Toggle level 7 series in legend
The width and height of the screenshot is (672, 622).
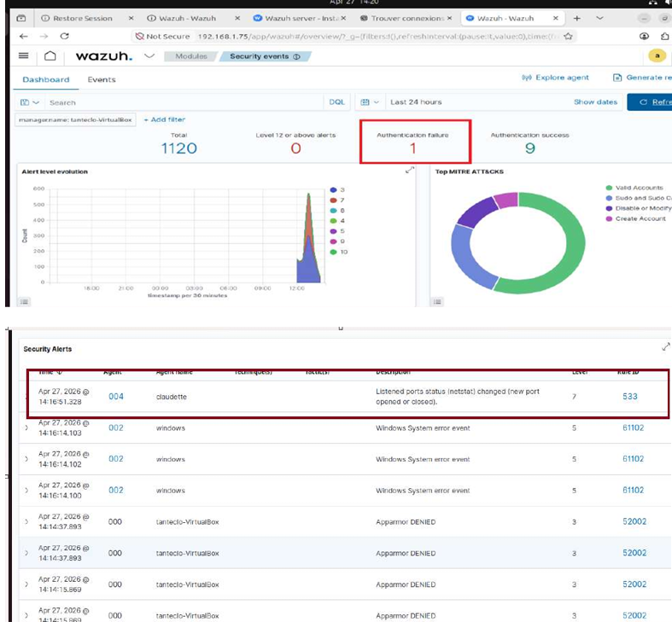tap(338, 200)
